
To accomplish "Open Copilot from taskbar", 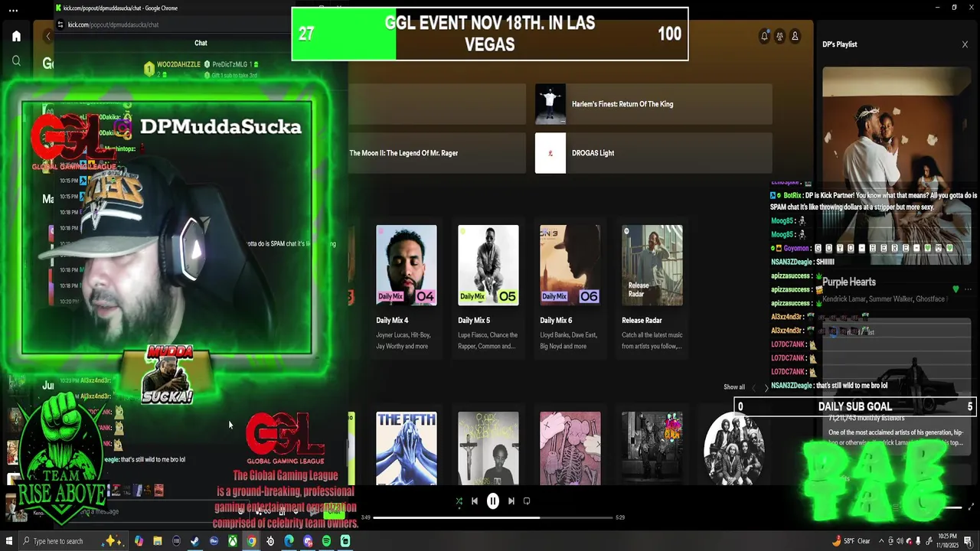I will pos(139,541).
